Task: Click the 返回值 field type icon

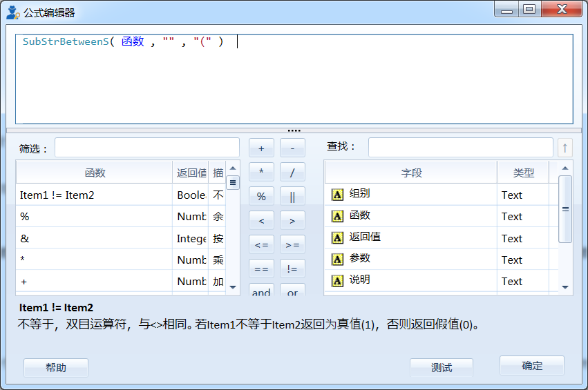Action: pyautogui.click(x=337, y=238)
